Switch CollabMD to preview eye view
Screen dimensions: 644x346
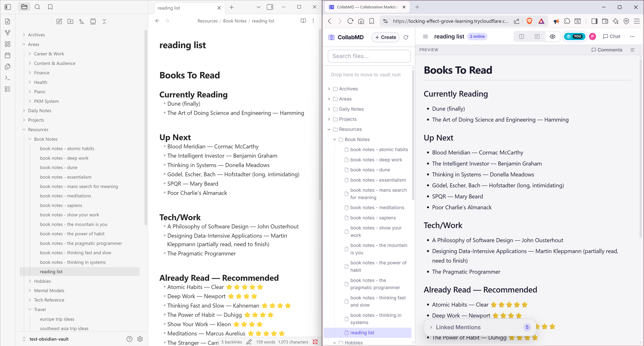click(x=552, y=37)
